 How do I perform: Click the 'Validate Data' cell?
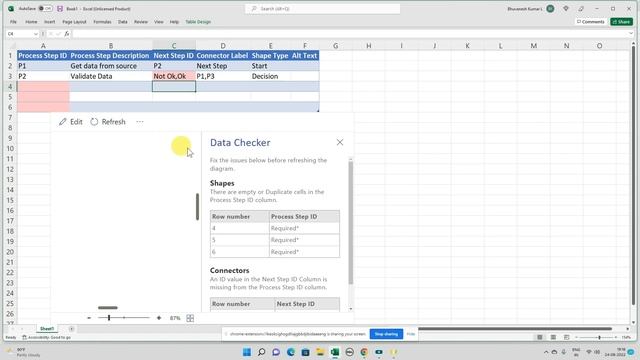(111, 76)
